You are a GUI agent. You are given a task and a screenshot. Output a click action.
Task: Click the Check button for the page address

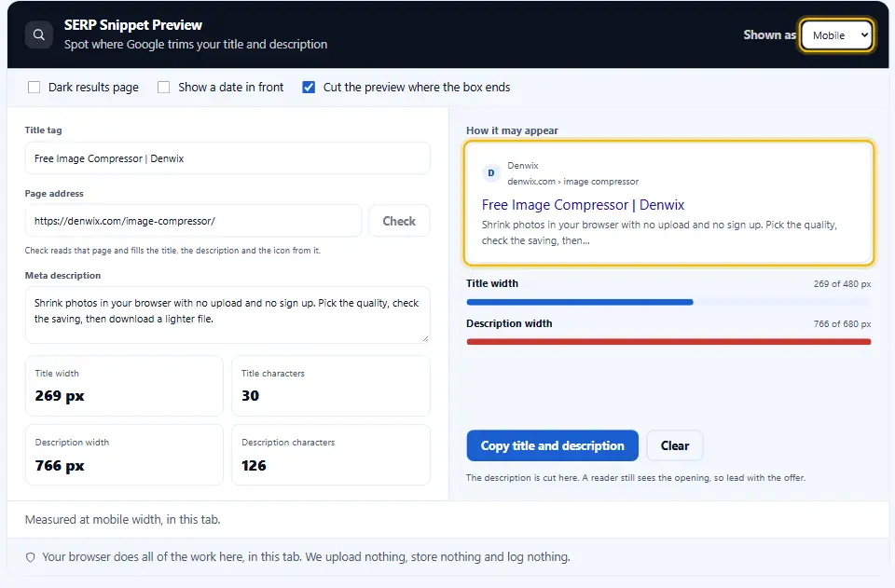click(x=399, y=221)
